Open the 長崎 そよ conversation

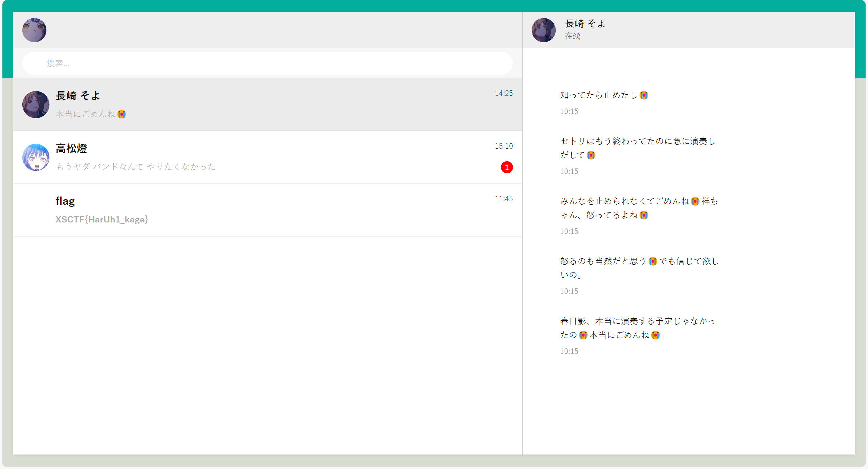click(x=267, y=105)
